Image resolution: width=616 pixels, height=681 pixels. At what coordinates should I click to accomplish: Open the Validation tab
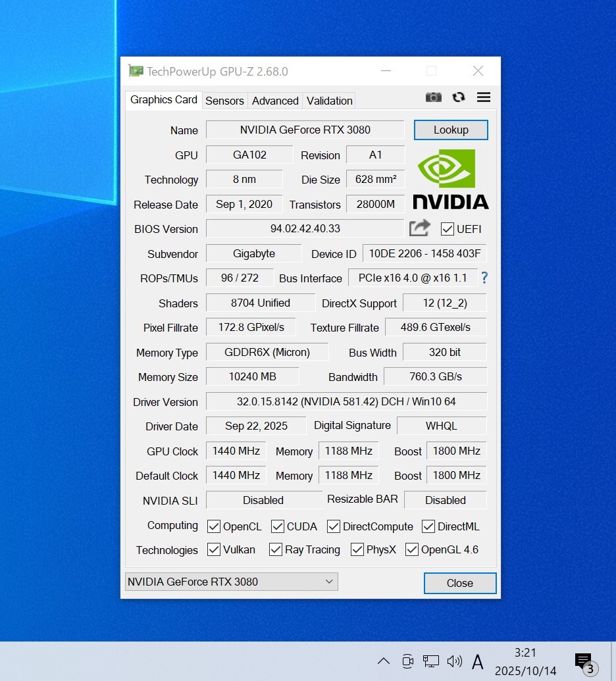[x=329, y=101]
